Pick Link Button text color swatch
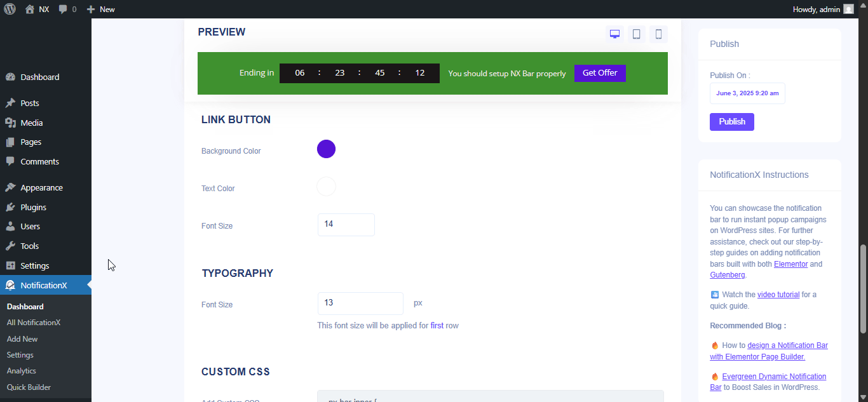Image resolution: width=868 pixels, height=402 pixels. [x=326, y=187]
